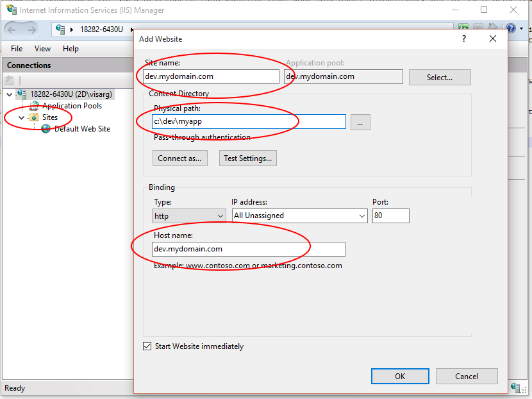Click the status bar server icon
The image size is (532, 399).
click(515, 387)
